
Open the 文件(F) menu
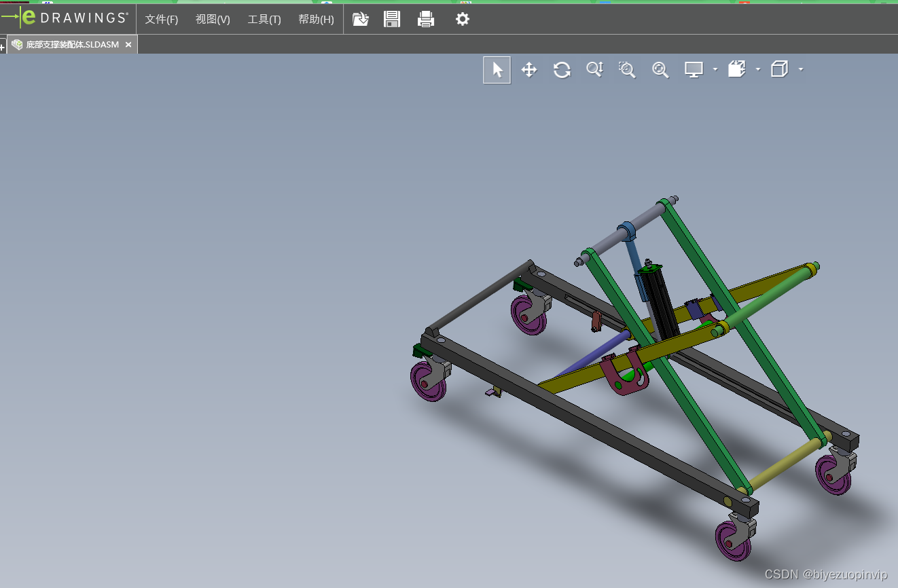[162, 20]
